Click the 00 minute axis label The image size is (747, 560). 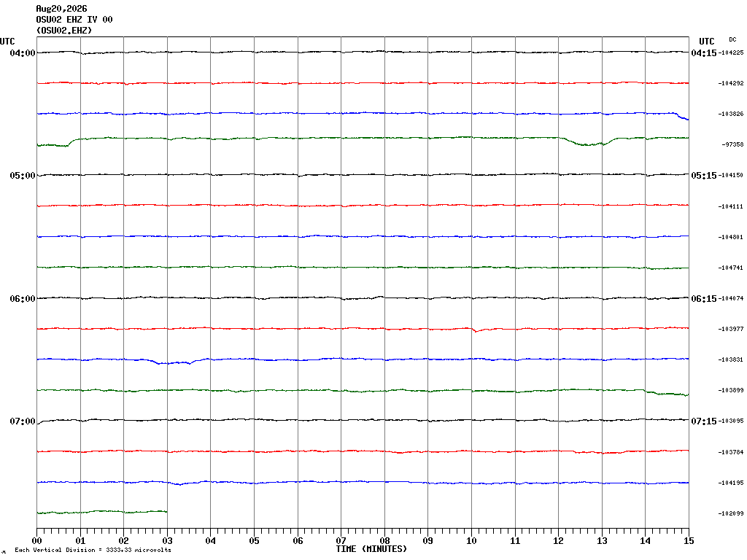point(36,541)
